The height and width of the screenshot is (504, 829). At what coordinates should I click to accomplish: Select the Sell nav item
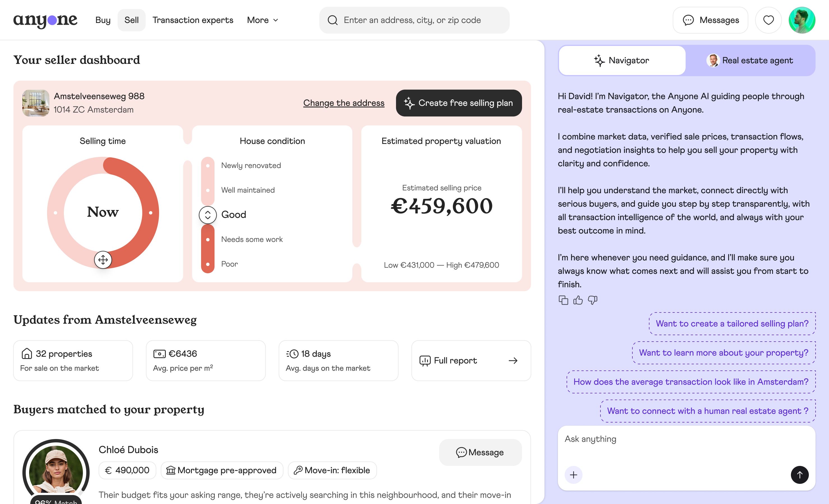click(x=132, y=20)
